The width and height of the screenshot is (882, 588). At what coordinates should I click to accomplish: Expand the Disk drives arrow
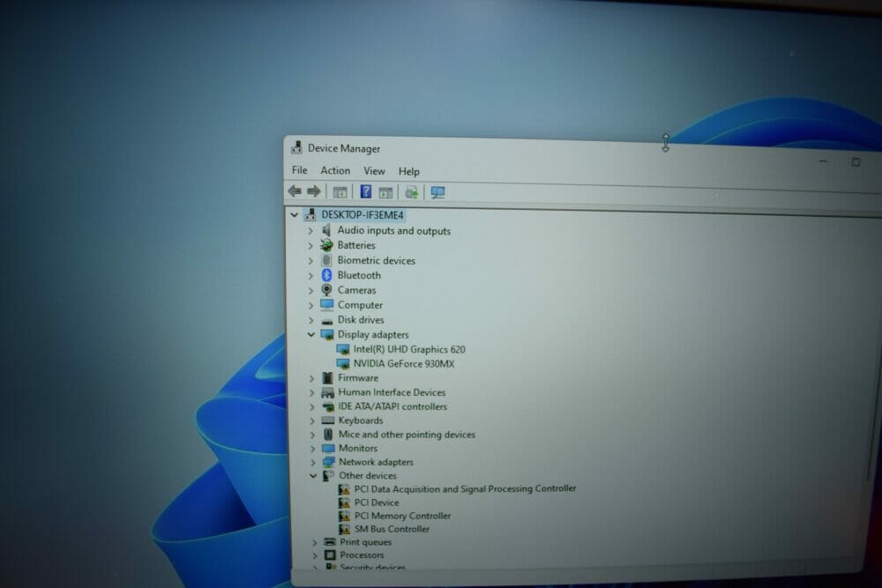click(x=311, y=320)
